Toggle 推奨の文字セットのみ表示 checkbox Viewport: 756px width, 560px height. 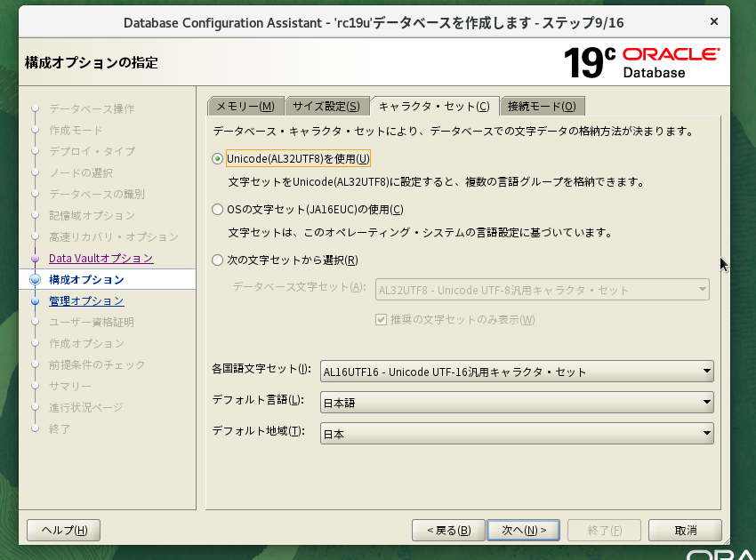(381, 319)
